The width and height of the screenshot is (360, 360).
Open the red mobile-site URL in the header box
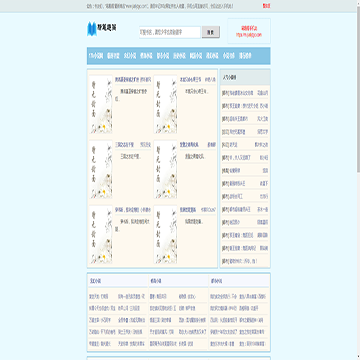(249, 34)
